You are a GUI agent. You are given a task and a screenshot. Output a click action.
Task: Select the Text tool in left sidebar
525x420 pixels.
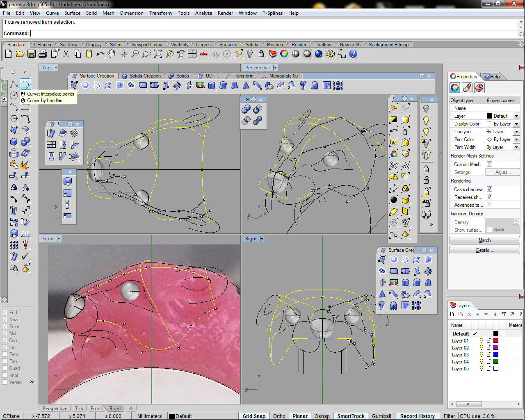(x=14, y=210)
